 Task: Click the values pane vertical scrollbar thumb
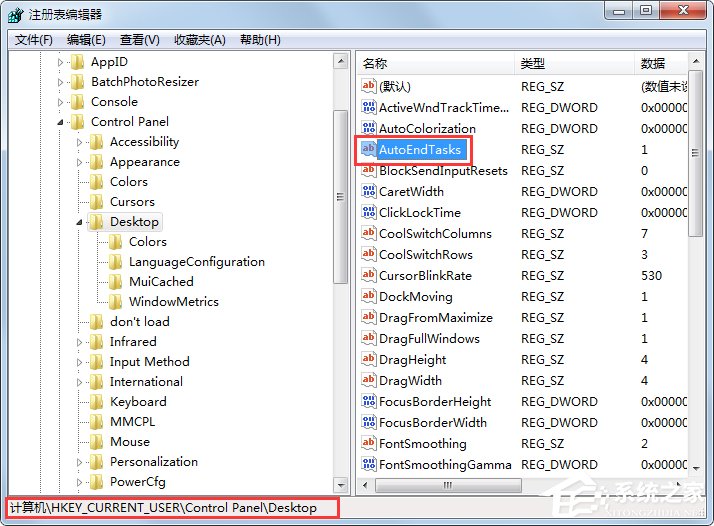(695, 153)
